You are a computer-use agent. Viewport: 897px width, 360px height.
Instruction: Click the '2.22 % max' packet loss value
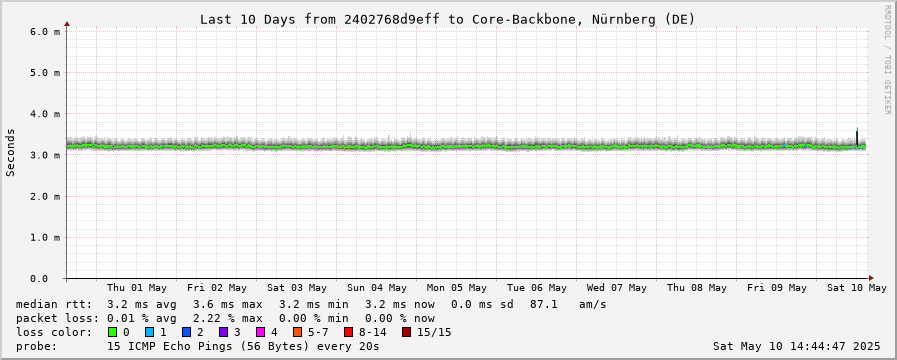[x=228, y=318]
